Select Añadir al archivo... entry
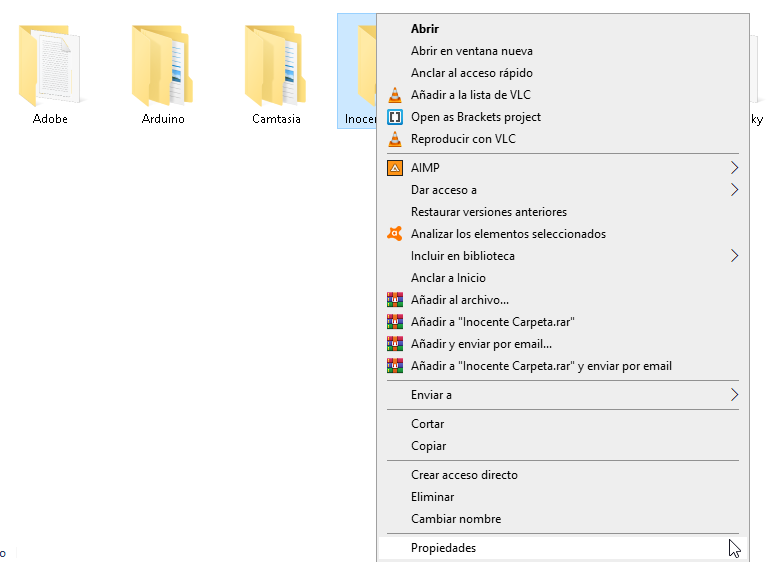Viewport: 768px width, 562px height. [563, 300]
